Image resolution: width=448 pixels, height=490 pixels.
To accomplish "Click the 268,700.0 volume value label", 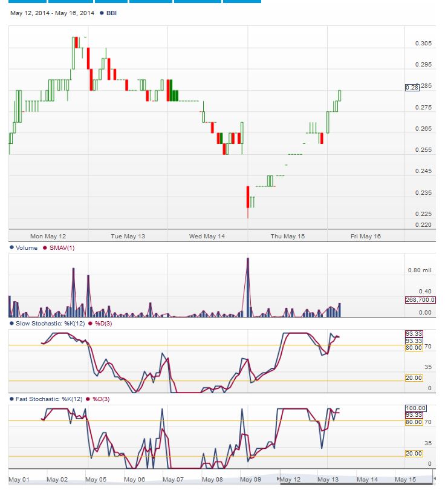I will 418,300.
